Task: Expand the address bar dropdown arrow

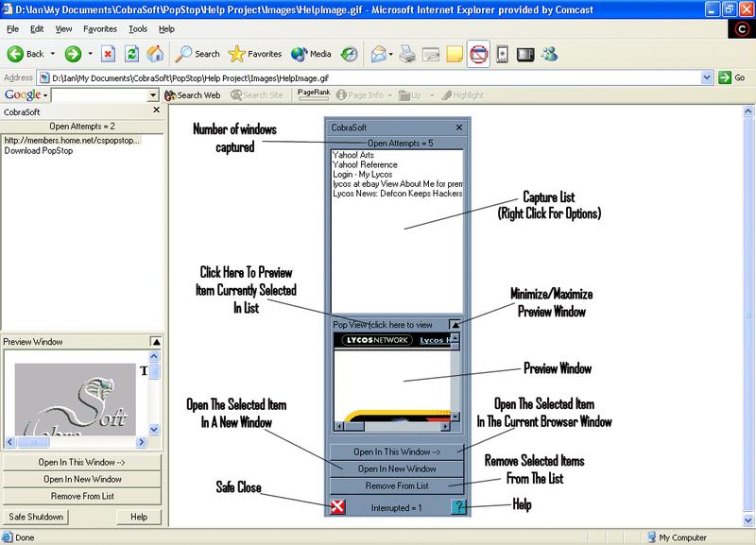Action: (707, 77)
